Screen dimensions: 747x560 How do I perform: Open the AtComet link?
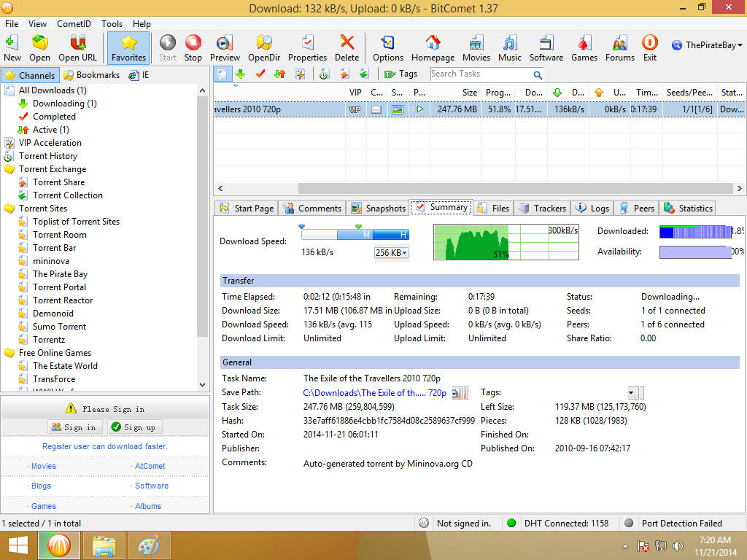click(x=150, y=466)
